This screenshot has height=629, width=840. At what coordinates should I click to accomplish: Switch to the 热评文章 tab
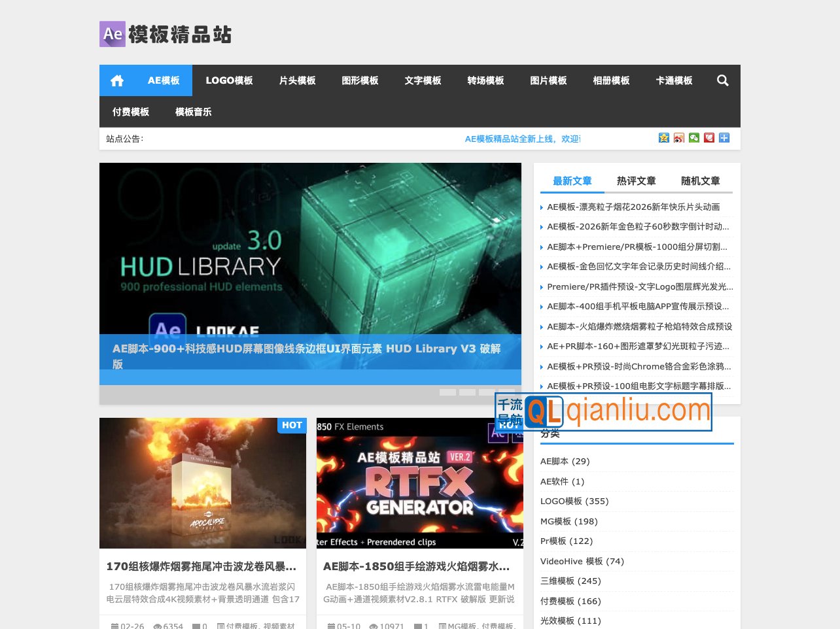click(635, 181)
